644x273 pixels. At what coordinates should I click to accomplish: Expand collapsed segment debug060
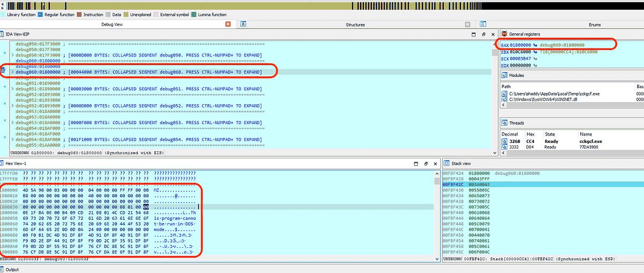[x=13, y=72]
